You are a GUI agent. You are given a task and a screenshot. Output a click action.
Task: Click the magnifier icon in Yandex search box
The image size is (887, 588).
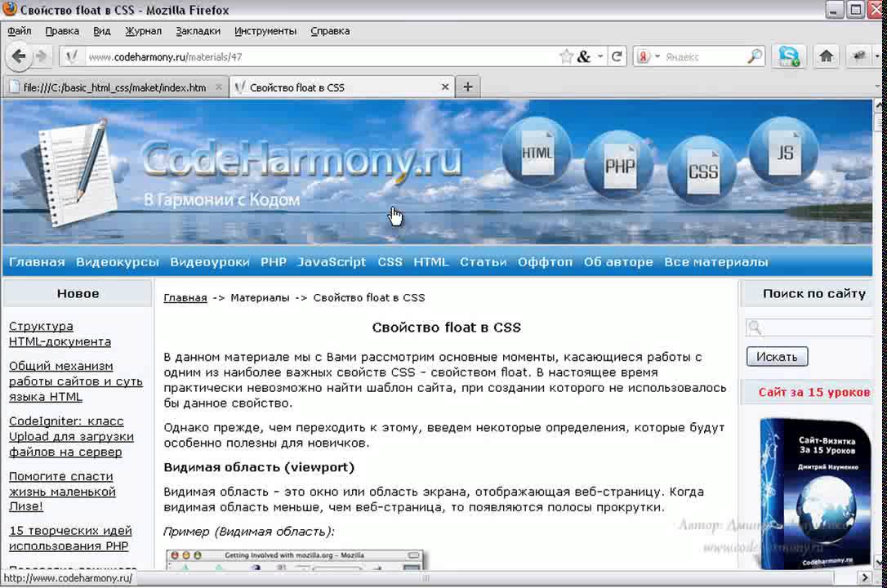coord(754,57)
